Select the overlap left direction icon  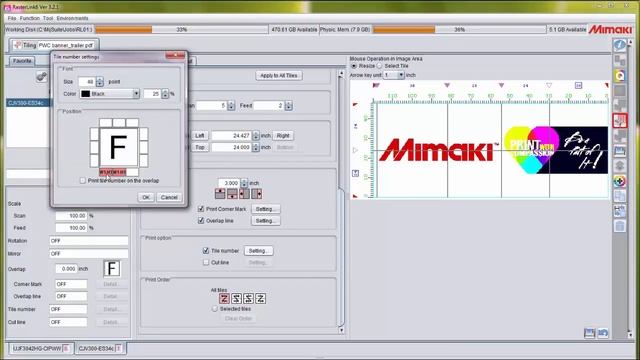click(x=244, y=194)
